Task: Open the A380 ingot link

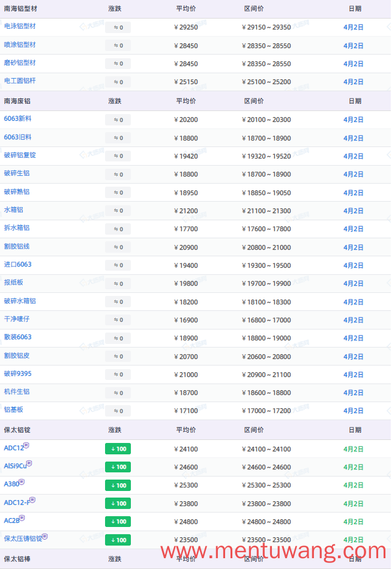Action: coord(11,484)
